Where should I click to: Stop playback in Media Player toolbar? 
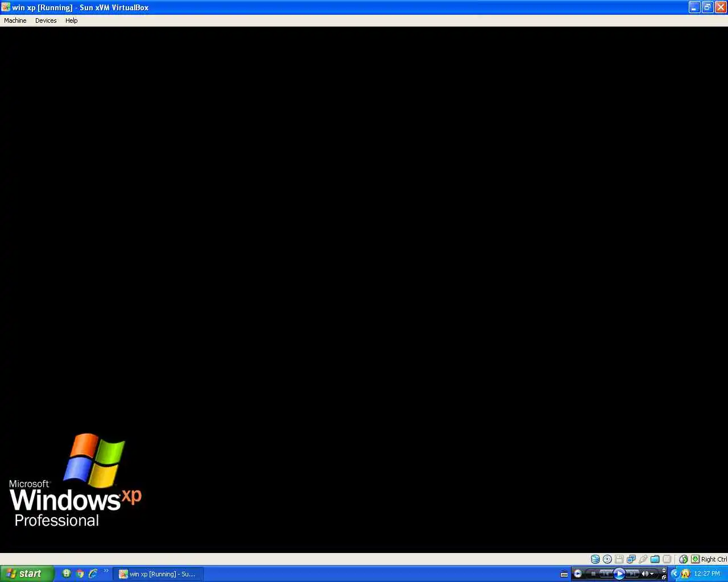(593, 573)
